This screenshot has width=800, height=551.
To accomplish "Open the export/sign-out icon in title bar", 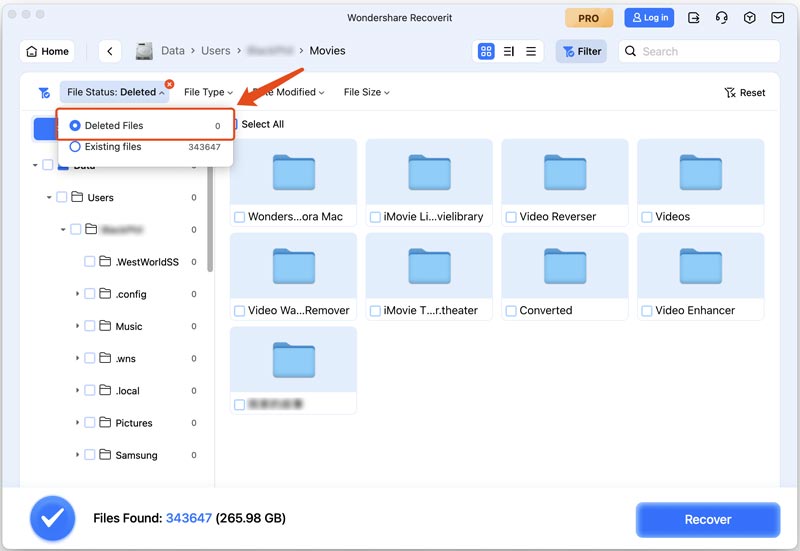I will click(694, 18).
